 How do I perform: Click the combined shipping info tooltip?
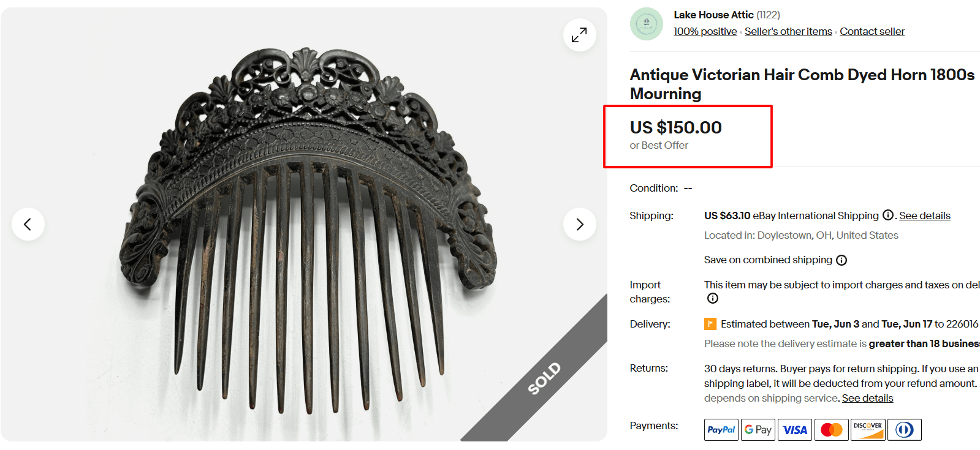(x=841, y=260)
